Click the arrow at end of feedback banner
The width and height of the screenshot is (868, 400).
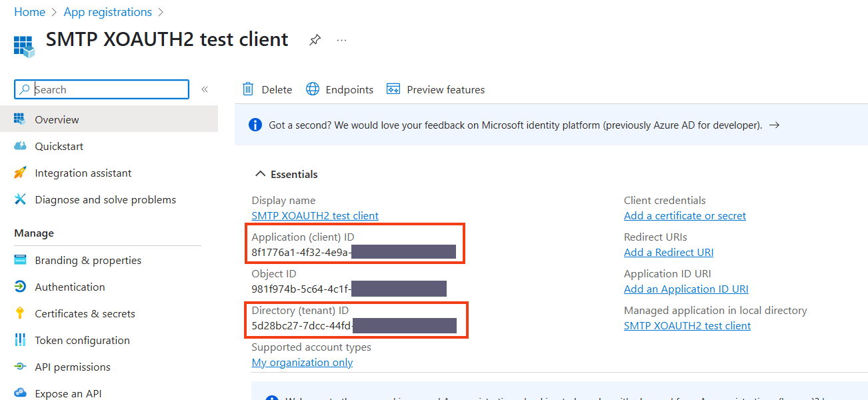[x=774, y=125]
